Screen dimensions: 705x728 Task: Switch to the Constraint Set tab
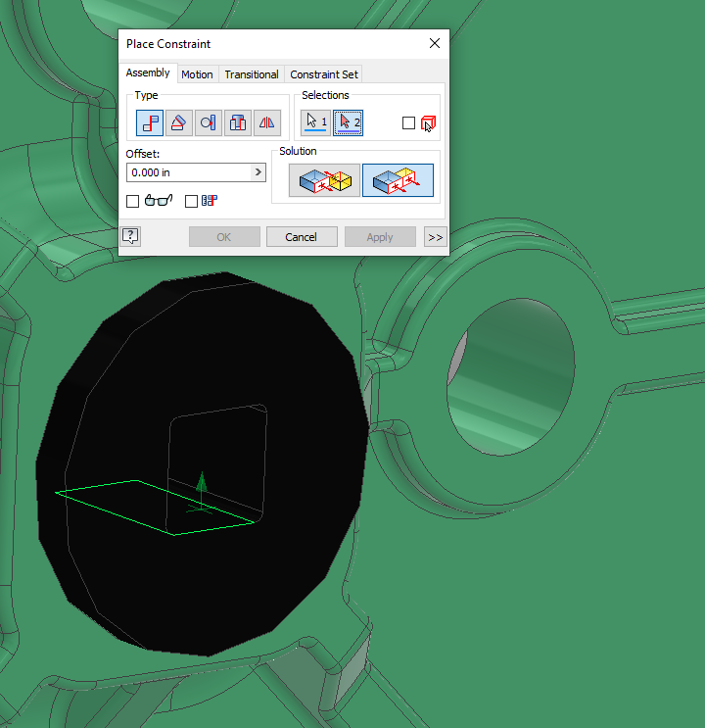coord(324,74)
